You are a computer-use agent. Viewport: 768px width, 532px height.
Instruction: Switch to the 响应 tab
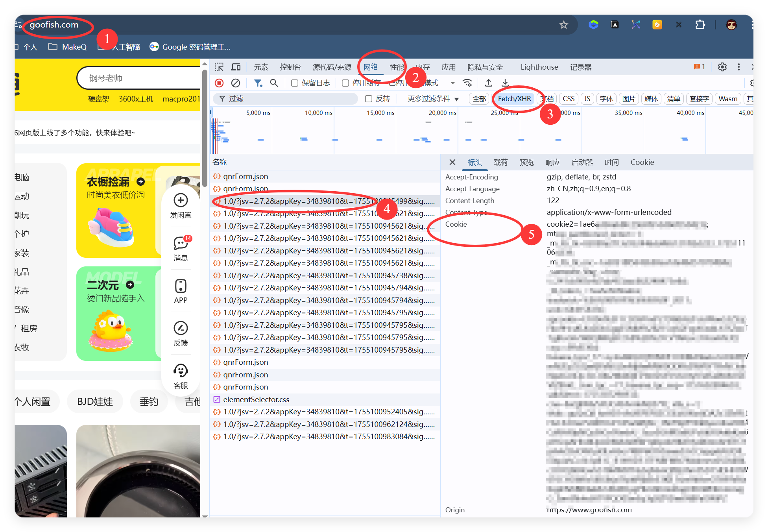[552, 163]
